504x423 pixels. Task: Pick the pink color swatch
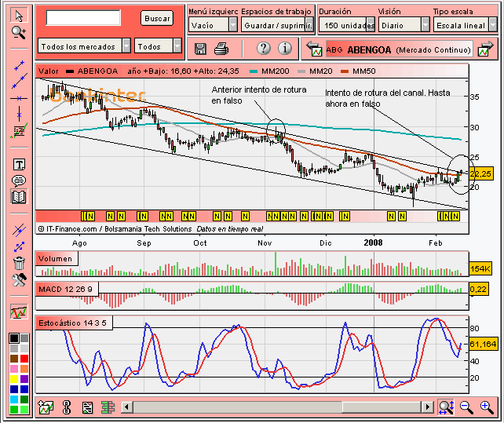[14, 369]
